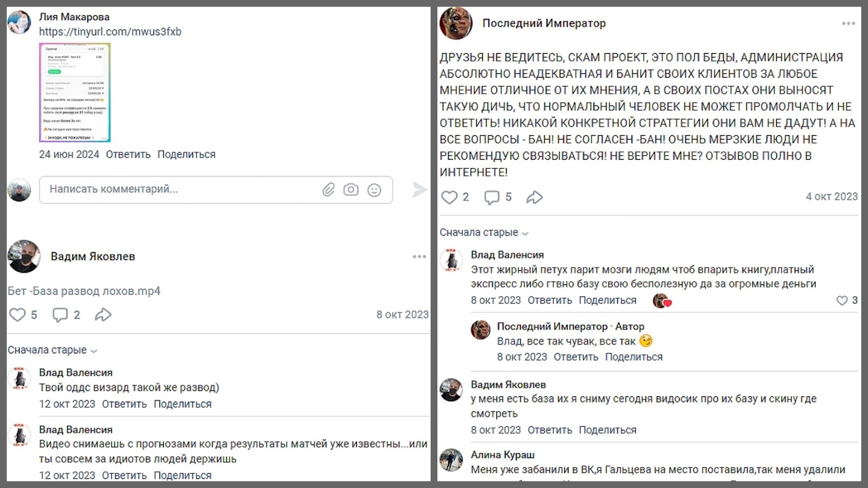Image resolution: width=868 pixels, height=488 pixels.
Task: Toggle the like heart on Влад Валенсия's comment
Action: (x=841, y=300)
